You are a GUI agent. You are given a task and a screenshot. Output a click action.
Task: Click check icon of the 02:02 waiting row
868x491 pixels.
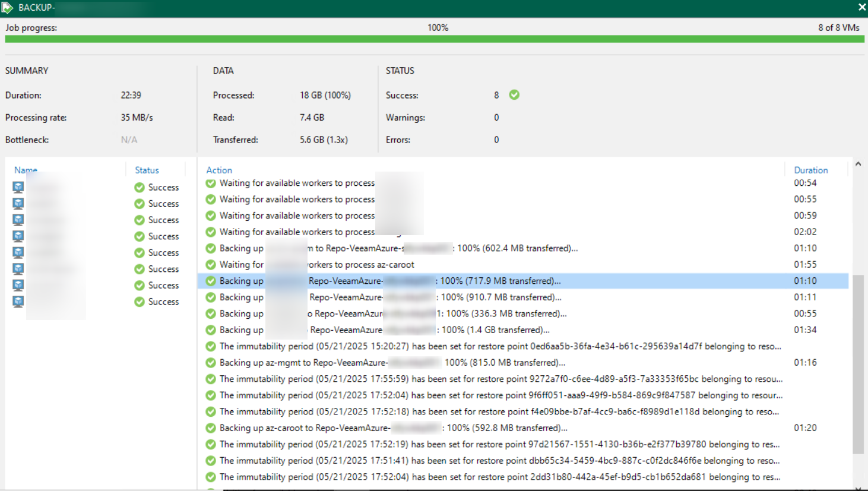pos(211,232)
